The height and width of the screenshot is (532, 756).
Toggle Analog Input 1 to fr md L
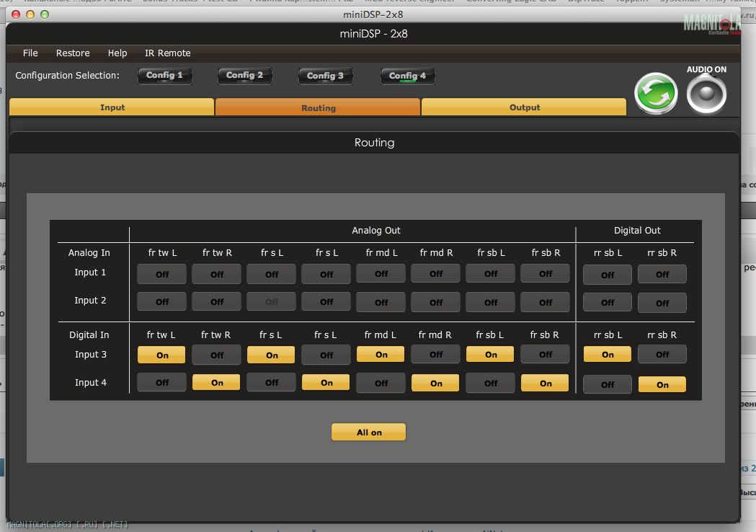(x=381, y=273)
